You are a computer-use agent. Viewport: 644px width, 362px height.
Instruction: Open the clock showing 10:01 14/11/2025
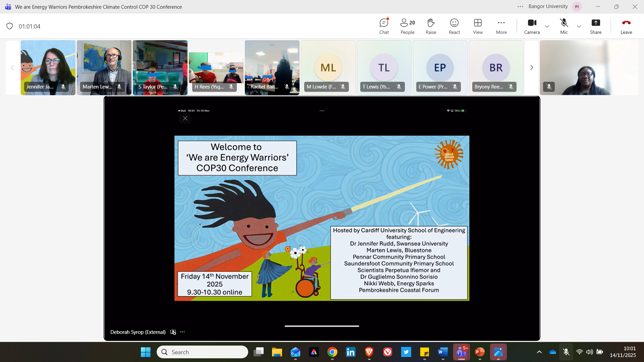tap(623, 352)
